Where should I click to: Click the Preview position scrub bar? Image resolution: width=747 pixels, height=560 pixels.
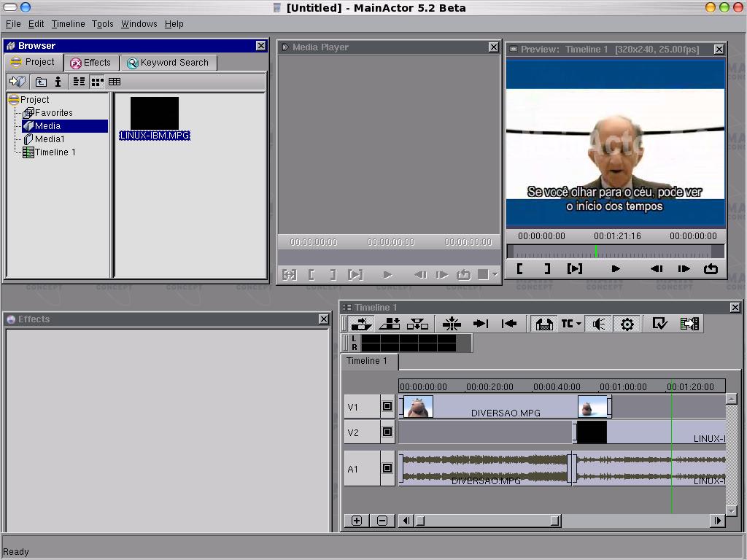[615, 252]
